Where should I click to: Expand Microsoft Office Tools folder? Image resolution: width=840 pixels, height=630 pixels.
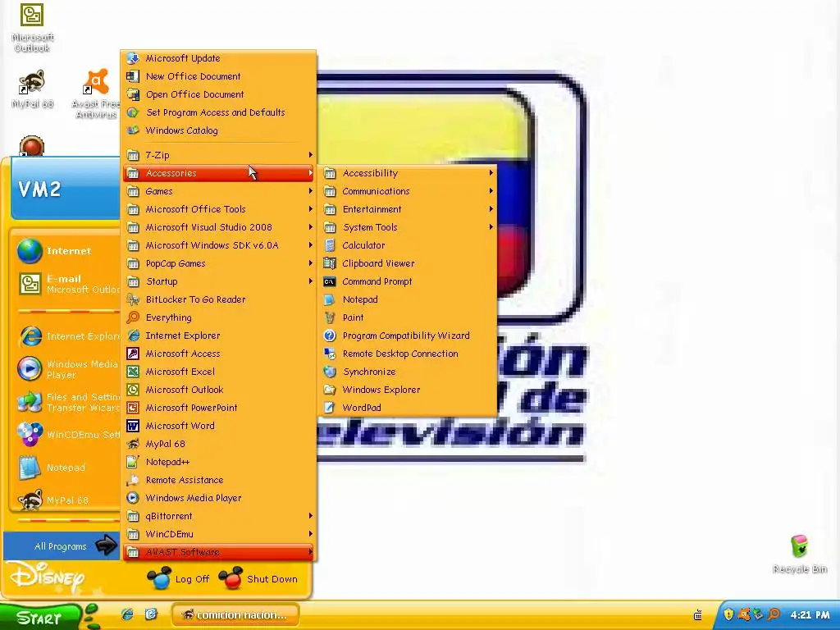pyautogui.click(x=218, y=209)
